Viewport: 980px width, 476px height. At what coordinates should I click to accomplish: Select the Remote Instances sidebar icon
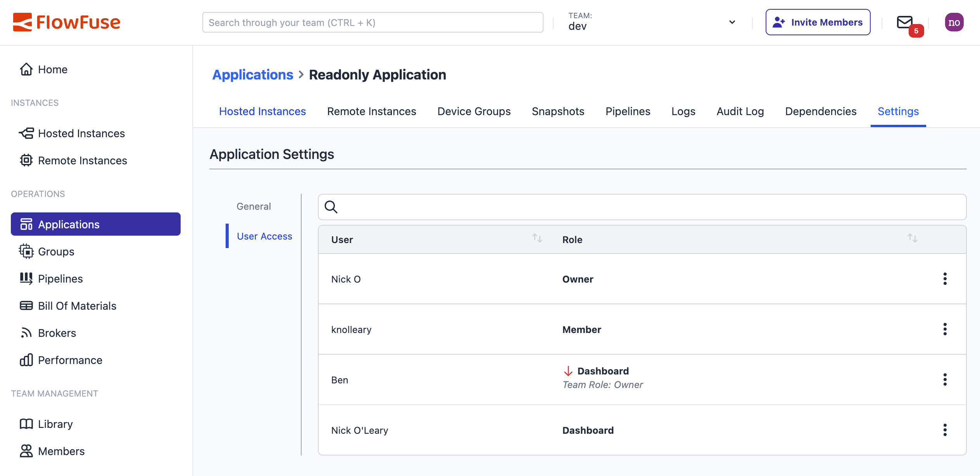26,160
